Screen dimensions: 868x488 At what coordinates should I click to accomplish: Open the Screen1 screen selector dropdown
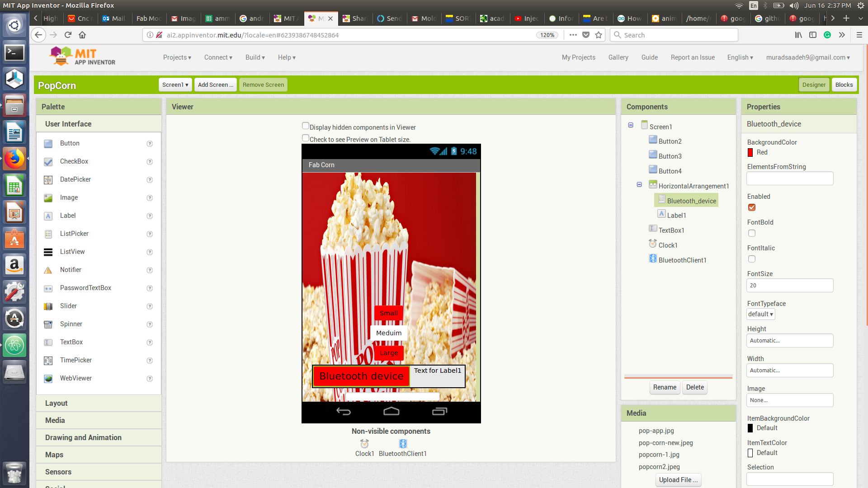pos(175,84)
